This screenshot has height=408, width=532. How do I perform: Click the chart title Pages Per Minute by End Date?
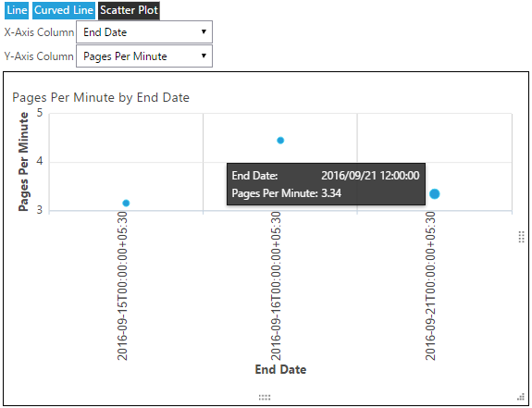click(101, 98)
